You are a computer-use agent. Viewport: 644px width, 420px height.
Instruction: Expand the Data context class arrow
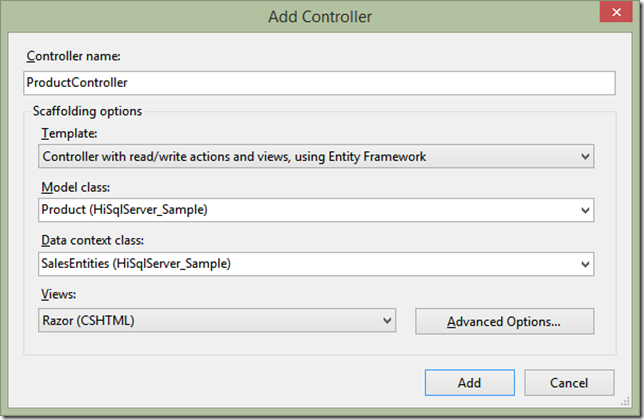(x=585, y=264)
